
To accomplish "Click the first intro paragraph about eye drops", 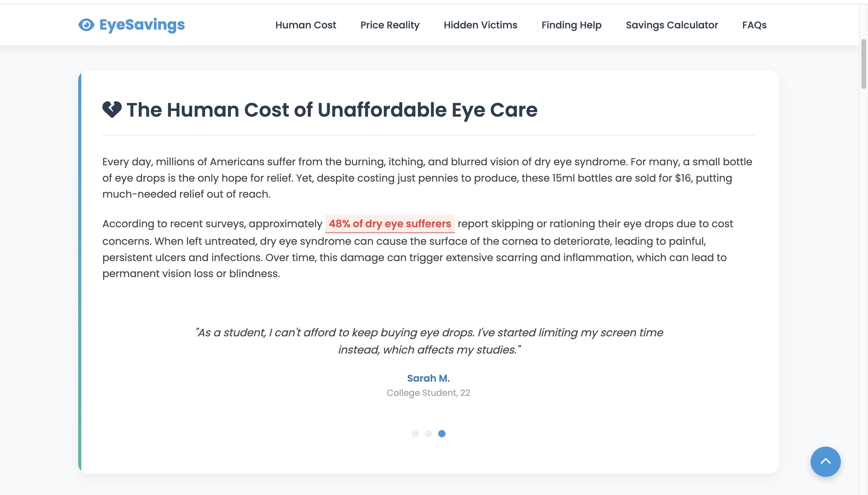I will click(427, 178).
